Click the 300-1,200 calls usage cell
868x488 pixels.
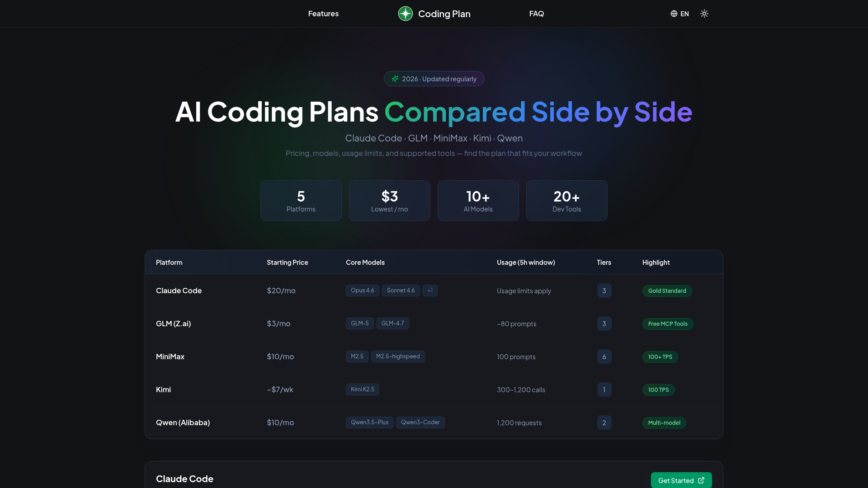521,390
